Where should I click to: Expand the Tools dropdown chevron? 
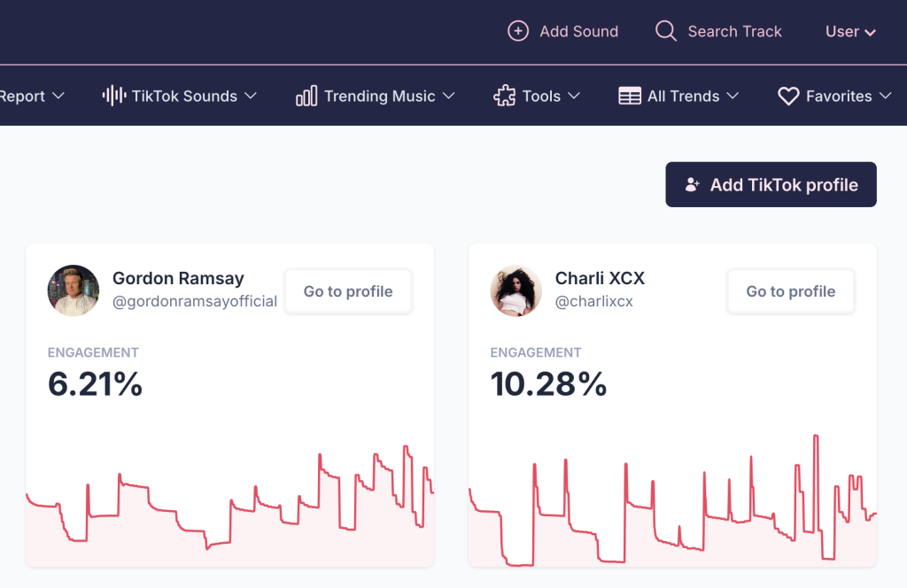(575, 96)
